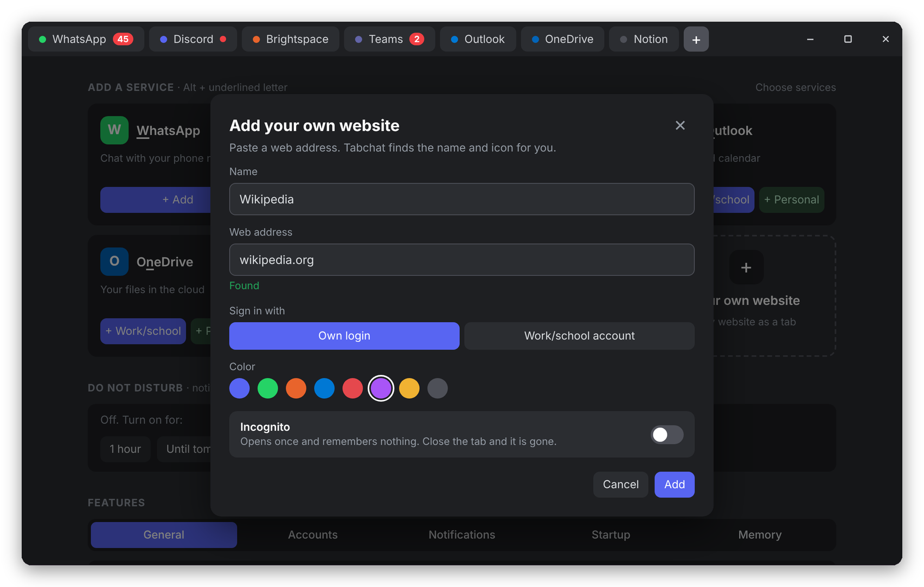Viewport: 924px width, 587px height.
Task: Select Own login sign-in option
Action: 344,336
